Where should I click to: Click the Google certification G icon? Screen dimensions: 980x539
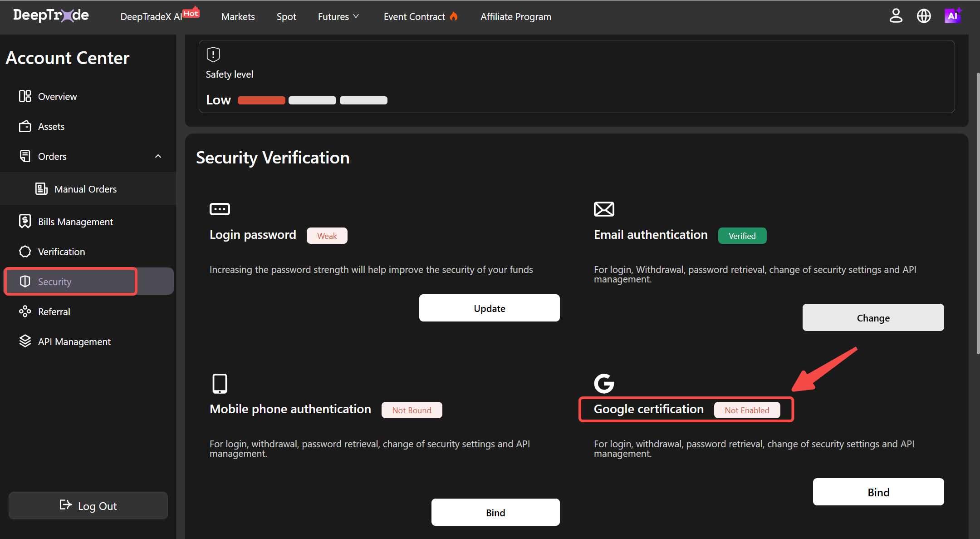(x=604, y=383)
